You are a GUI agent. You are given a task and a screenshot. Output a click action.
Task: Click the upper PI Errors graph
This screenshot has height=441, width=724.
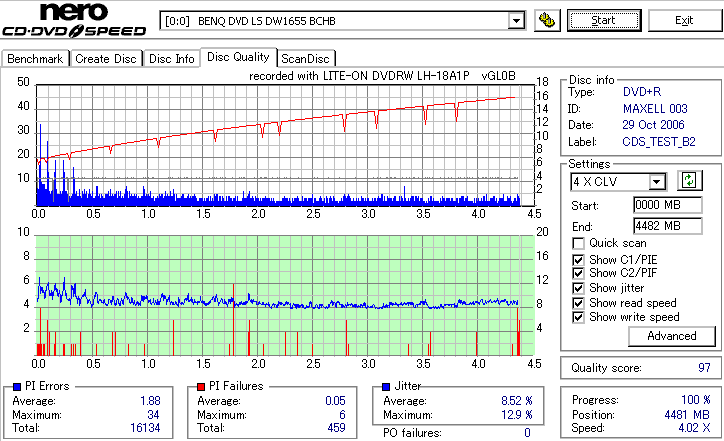click(x=285, y=145)
